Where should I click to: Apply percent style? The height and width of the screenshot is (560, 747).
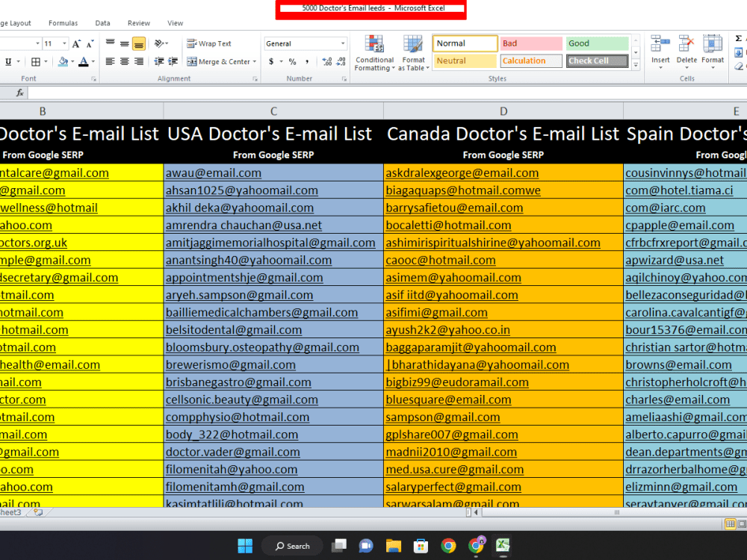[x=293, y=61]
